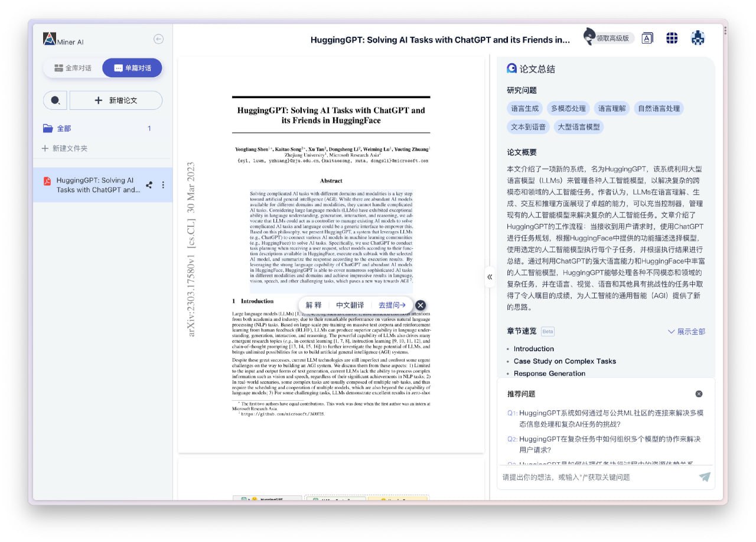Screen dimensions: 756x542
Task: Open the Introduction chapter link
Action: tap(533, 349)
